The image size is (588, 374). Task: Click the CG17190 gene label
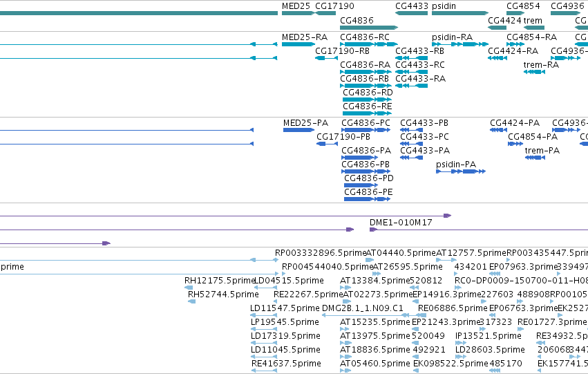click(x=334, y=6)
